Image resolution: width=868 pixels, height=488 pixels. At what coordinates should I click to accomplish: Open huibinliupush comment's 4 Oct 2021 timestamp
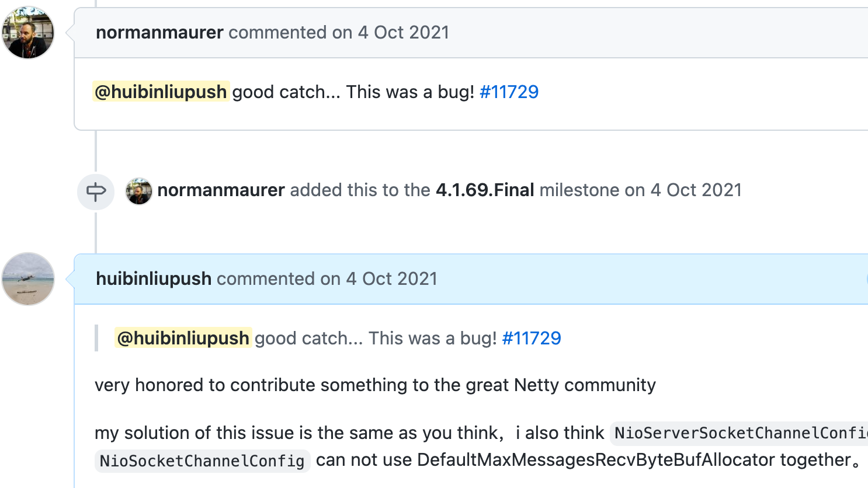coord(391,279)
